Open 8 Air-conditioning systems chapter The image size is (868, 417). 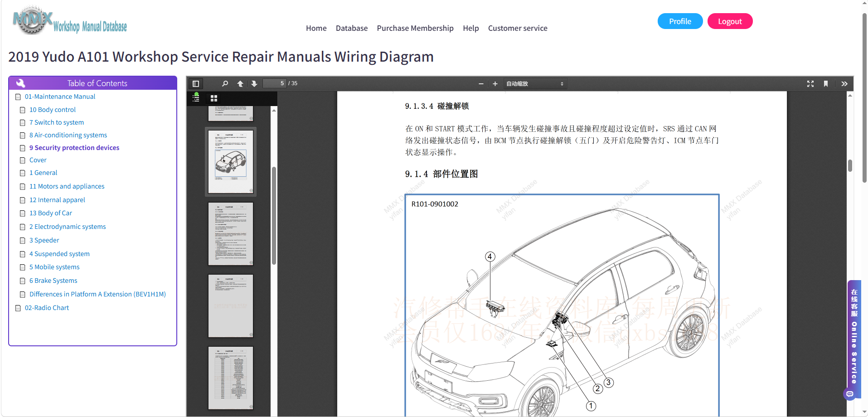68,135
